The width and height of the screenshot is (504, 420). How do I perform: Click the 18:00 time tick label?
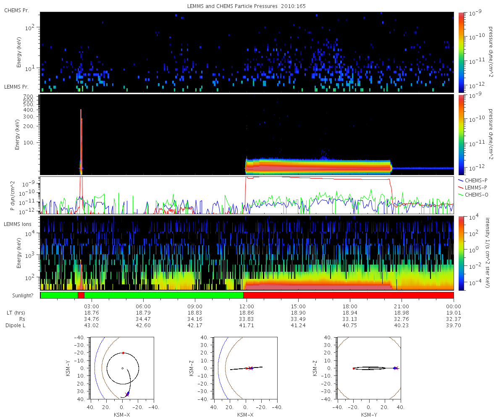click(350, 306)
